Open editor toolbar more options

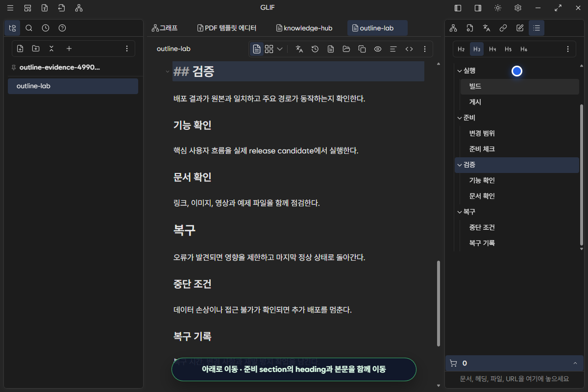click(x=425, y=49)
